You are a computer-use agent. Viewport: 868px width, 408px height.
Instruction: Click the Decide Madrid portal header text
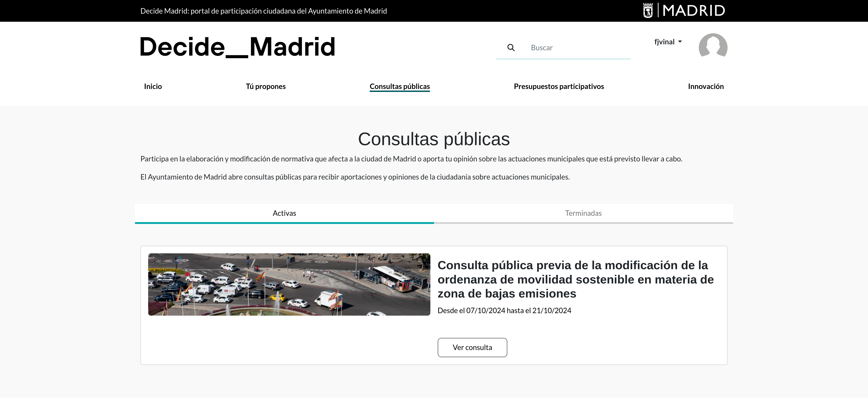pyautogui.click(x=263, y=11)
